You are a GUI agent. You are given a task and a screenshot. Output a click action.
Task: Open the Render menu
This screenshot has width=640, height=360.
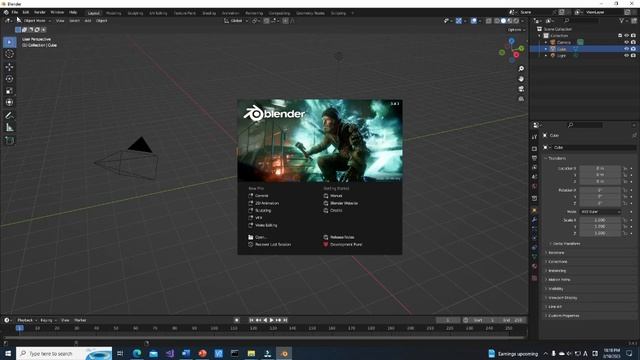coord(40,13)
